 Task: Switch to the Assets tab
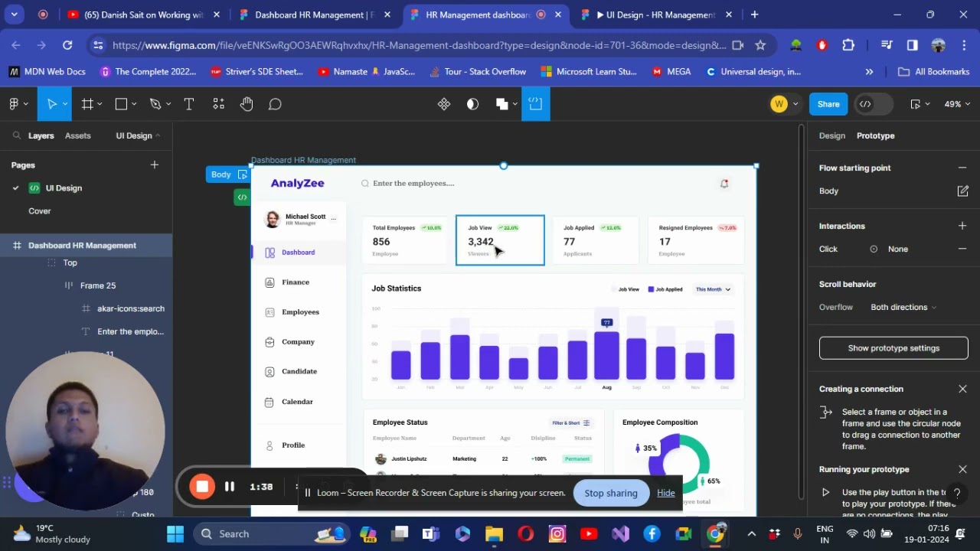tap(78, 135)
